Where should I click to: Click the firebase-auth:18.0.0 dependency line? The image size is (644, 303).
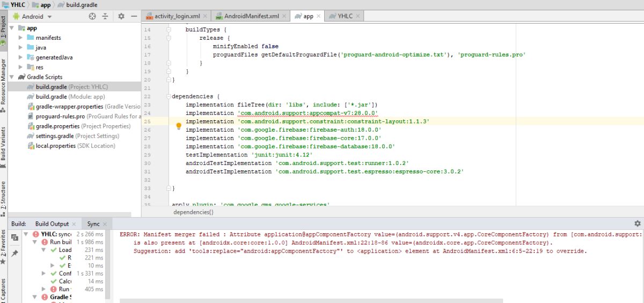click(283, 130)
